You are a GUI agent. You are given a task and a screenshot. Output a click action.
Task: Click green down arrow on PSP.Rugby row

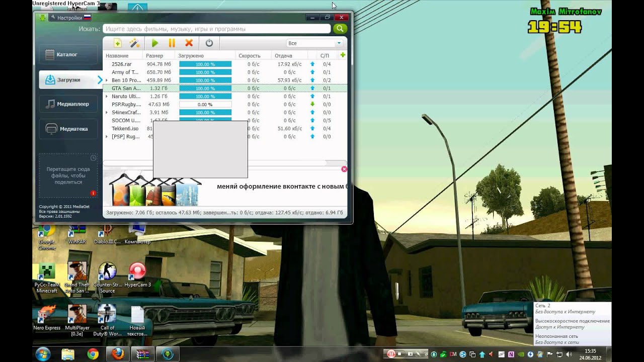click(312, 105)
